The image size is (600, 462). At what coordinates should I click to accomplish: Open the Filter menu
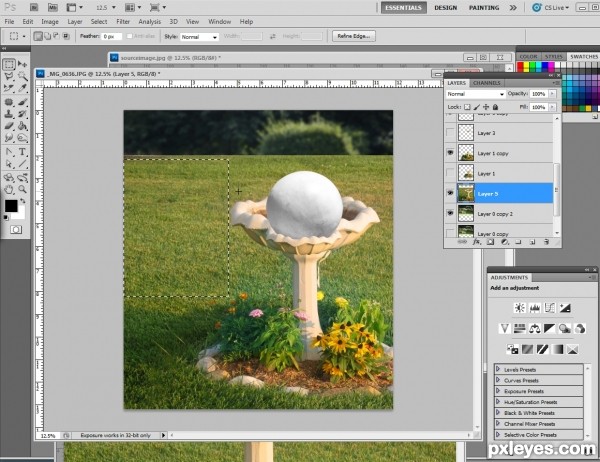click(123, 22)
